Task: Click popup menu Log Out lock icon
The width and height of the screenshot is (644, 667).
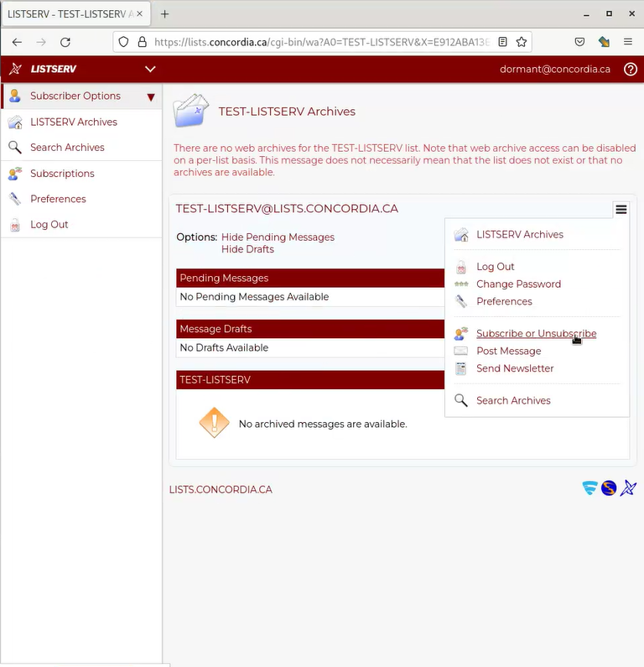Action: click(461, 267)
